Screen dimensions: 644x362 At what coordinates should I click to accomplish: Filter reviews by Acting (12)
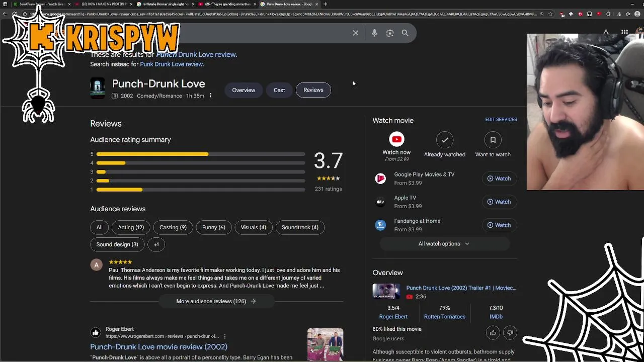[131, 227]
